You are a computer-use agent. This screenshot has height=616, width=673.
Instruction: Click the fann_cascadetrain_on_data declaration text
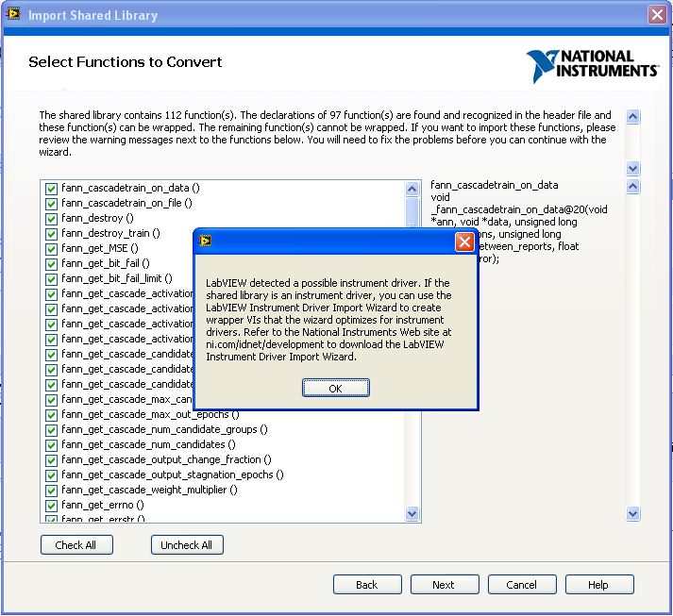coord(519,222)
